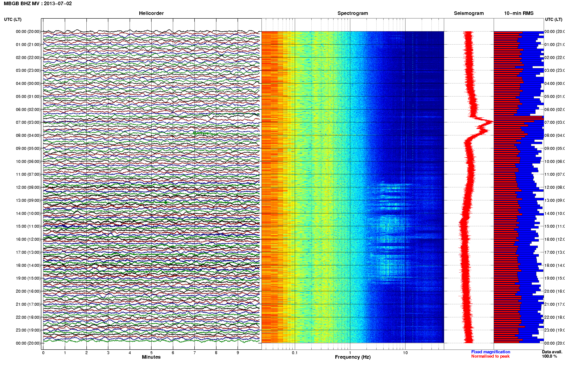
Task: Select the Spectrogram panel title
Action: click(x=353, y=13)
